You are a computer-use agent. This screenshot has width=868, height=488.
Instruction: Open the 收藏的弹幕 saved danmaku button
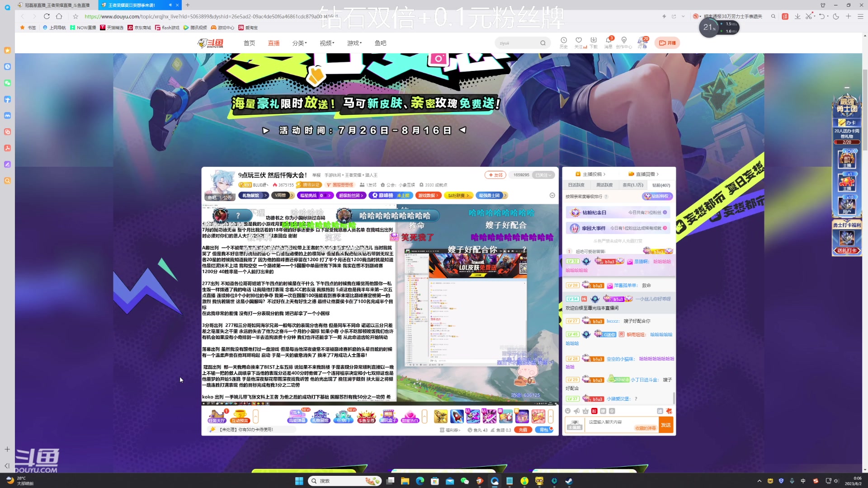(x=646, y=428)
